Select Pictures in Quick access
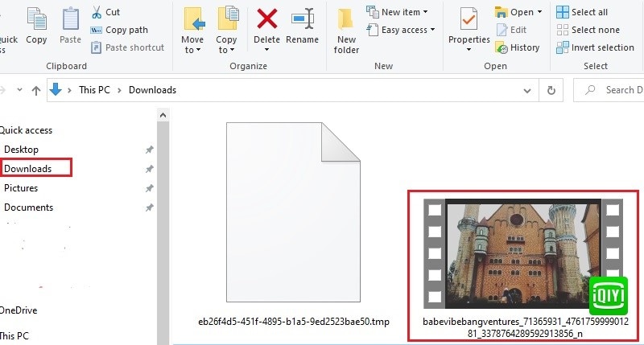Image resolution: width=644 pixels, height=345 pixels. 21,188
